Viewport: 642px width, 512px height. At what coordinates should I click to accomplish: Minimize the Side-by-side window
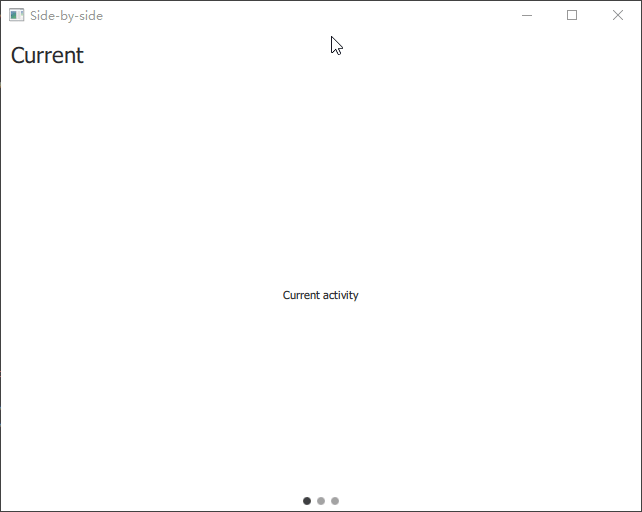coord(527,15)
